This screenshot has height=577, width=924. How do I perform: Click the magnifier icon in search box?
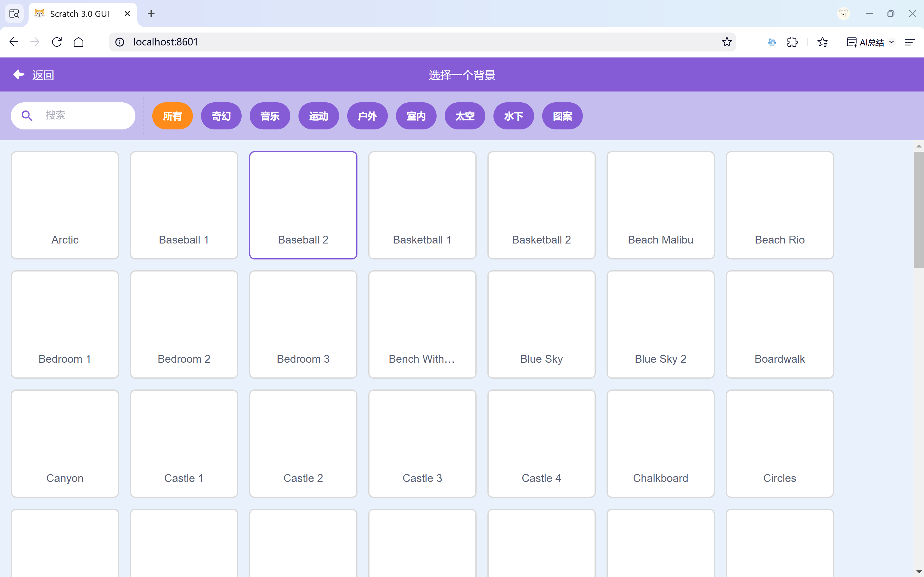click(27, 116)
